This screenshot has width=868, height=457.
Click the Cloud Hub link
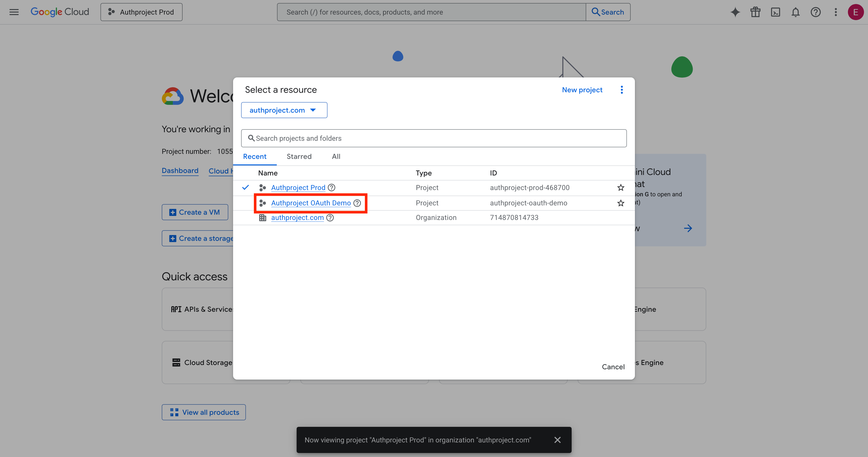coord(221,171)
